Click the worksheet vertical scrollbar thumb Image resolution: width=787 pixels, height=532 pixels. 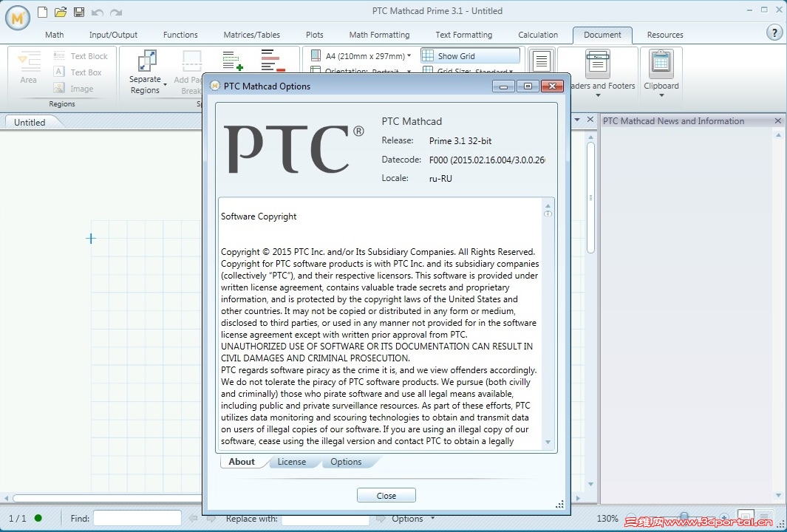(590, 198)
